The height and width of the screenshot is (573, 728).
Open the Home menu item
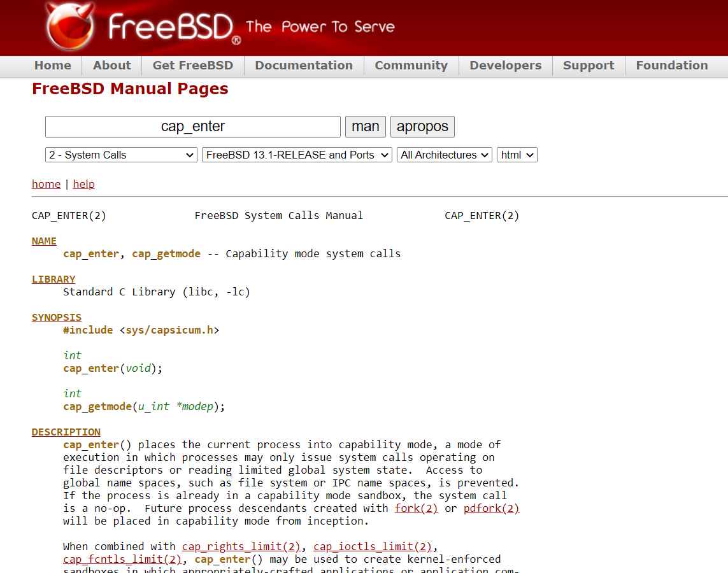(53, 66)
